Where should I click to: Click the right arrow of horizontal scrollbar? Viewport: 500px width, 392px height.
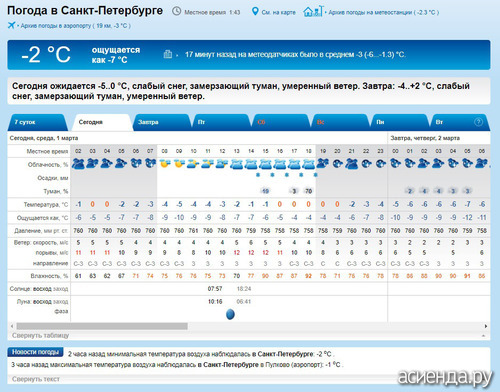tap(486, 326)
